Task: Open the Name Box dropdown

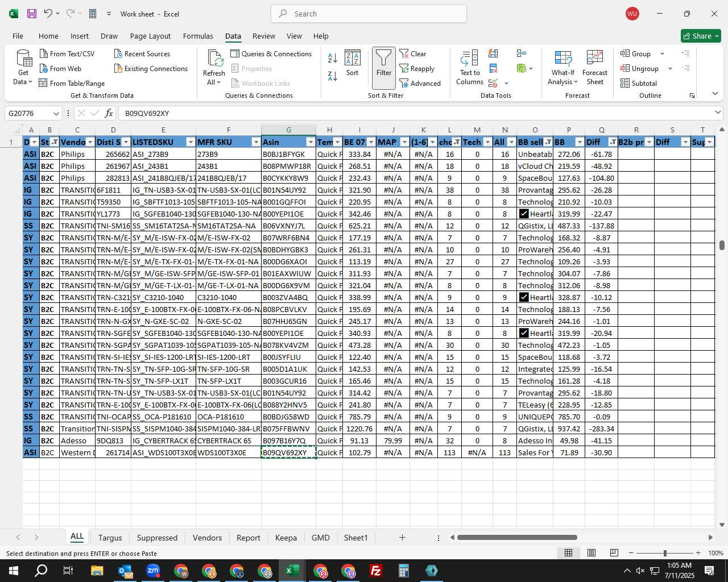Action: (x=56, y=113)
